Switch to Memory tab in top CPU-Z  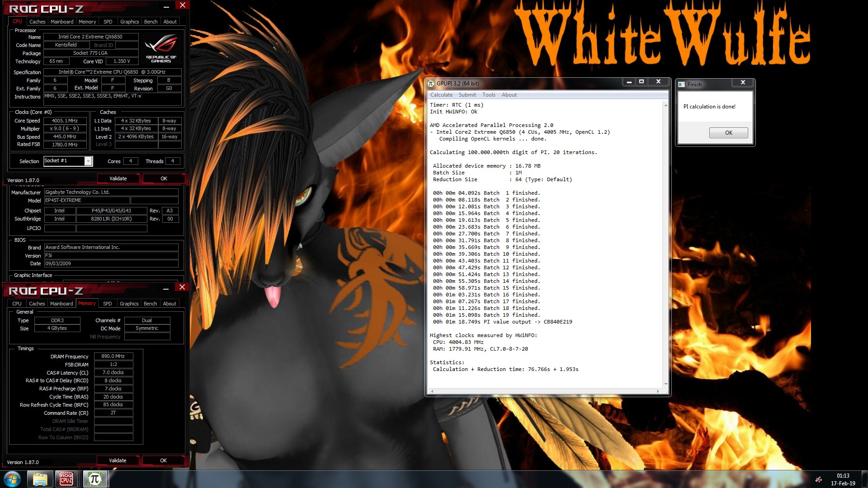click(x=87, y=22)
